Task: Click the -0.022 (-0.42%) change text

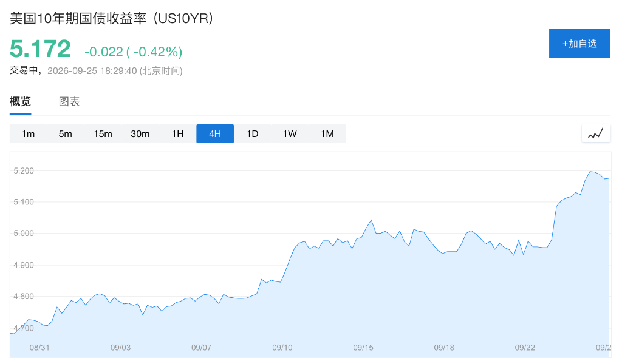Action: [133, 52]
